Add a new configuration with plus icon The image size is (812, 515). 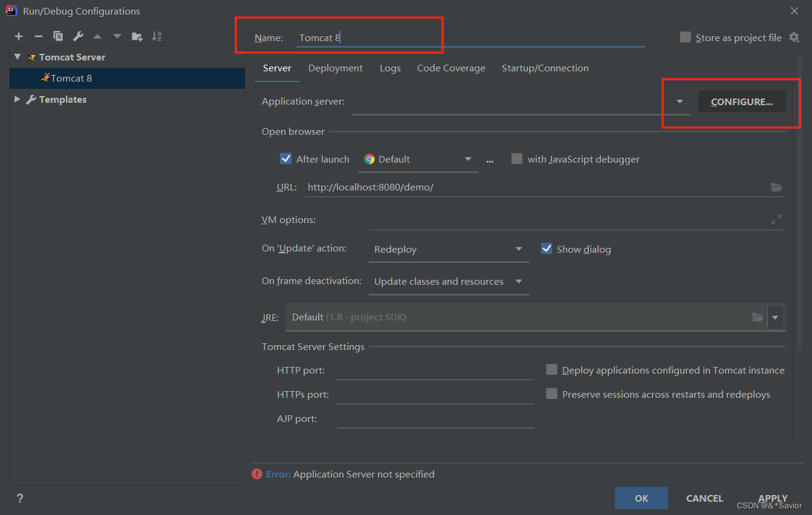coord(19,36)
